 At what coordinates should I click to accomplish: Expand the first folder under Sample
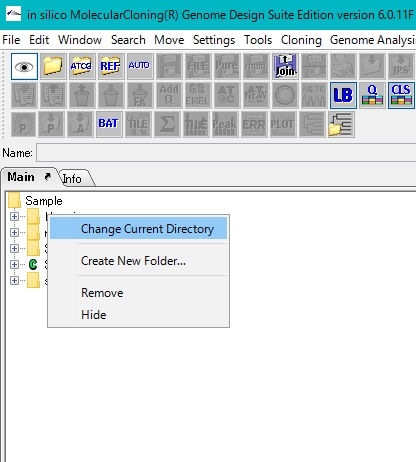[x=14, y=216]
